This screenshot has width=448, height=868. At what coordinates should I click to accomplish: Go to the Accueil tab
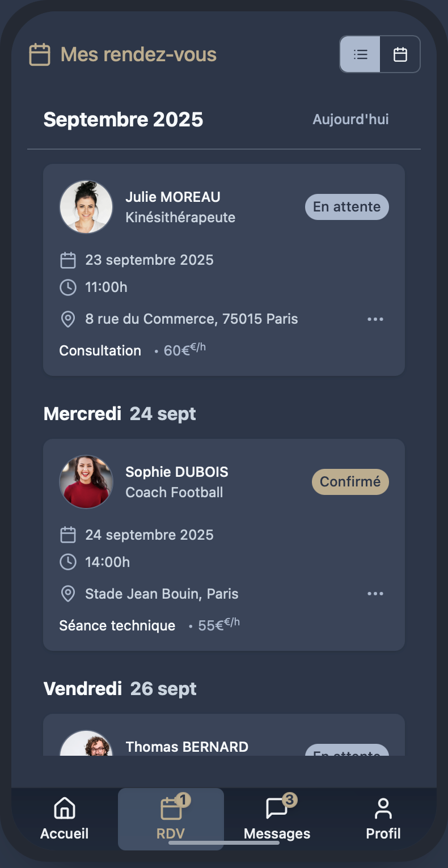65,819
